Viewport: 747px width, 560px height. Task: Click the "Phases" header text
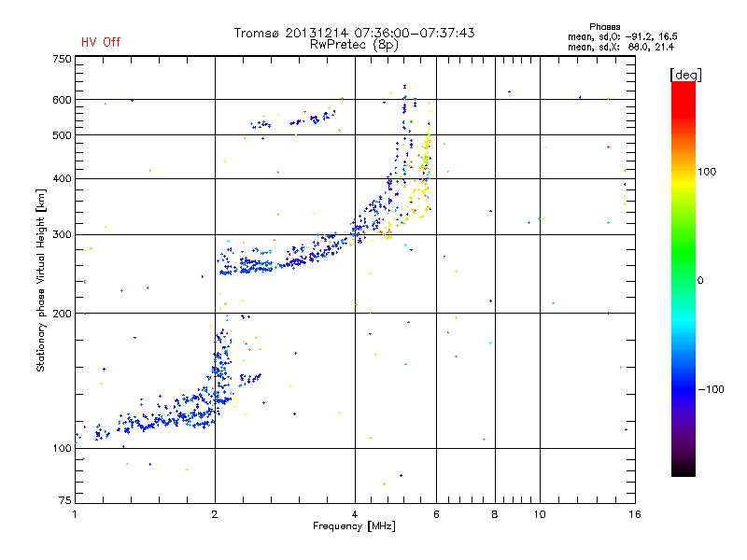[x=604, y=27]
